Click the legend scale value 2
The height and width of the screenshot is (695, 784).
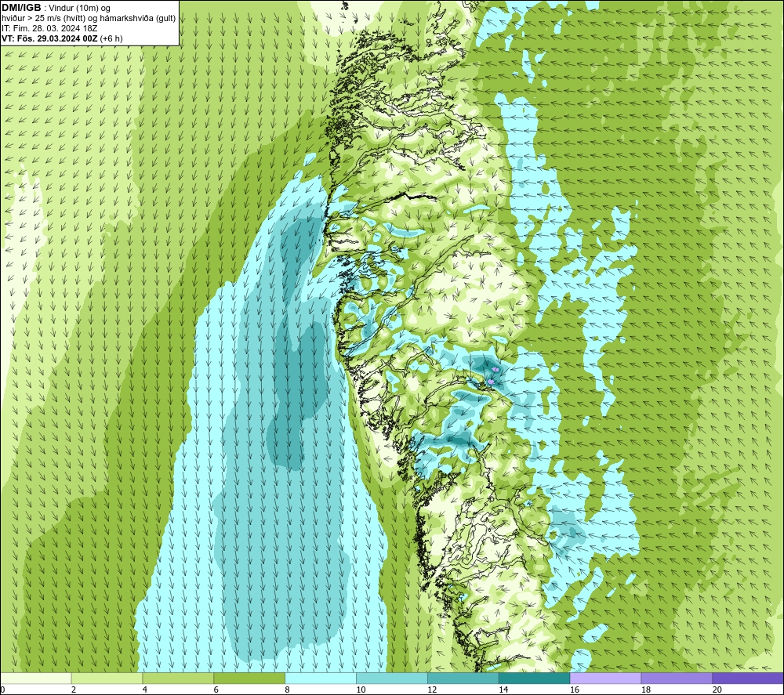tap(74, 690)
